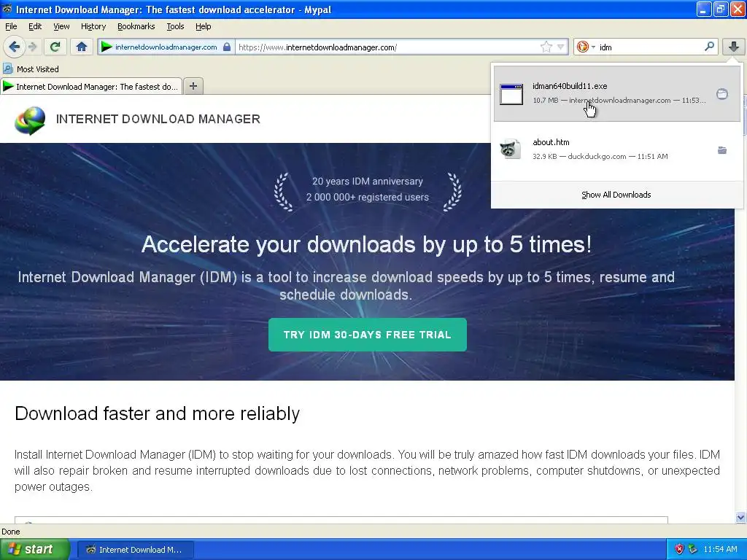Open containing folder for about.htm

[721, 150]
